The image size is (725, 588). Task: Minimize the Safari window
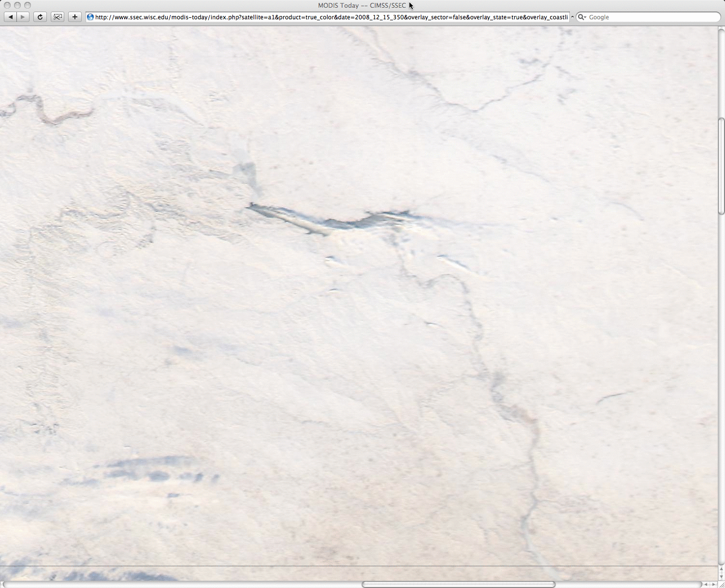click(x=17, y=5)
